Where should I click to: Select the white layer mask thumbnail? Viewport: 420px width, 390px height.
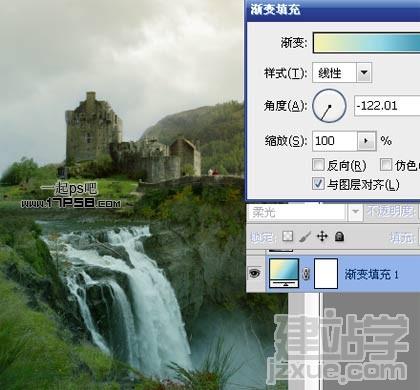click(326, 273)
